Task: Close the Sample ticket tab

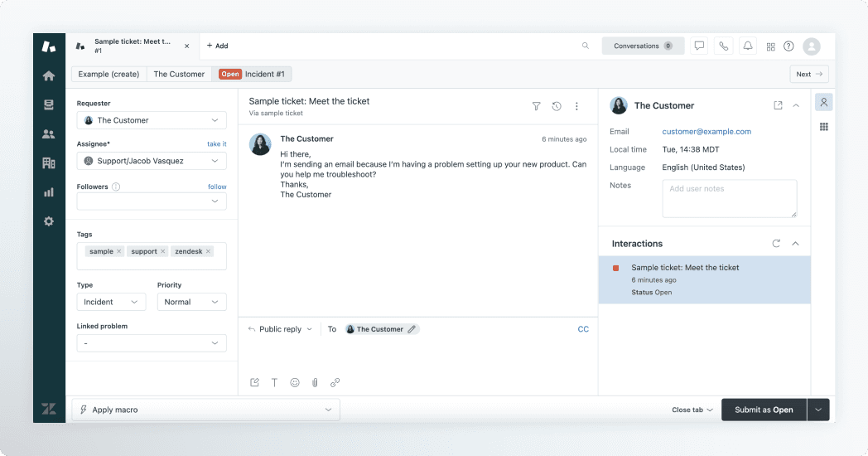Action: tap(187, 46)
